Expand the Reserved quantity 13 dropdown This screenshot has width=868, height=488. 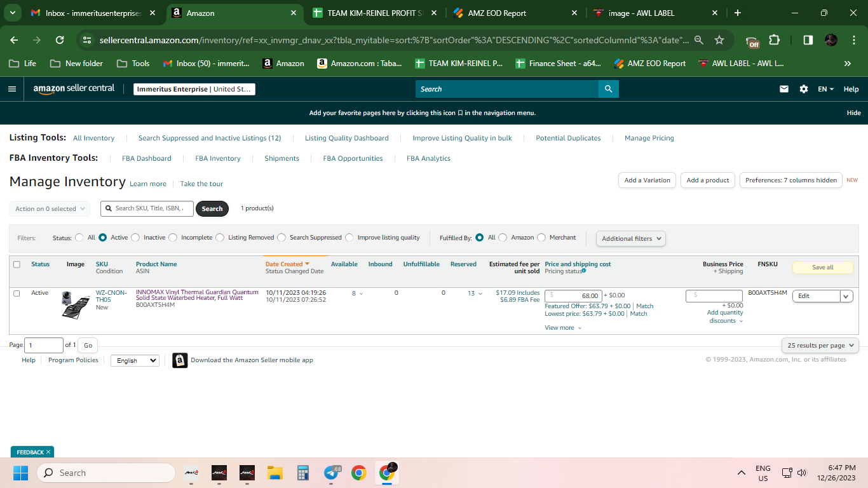point(475,294)
